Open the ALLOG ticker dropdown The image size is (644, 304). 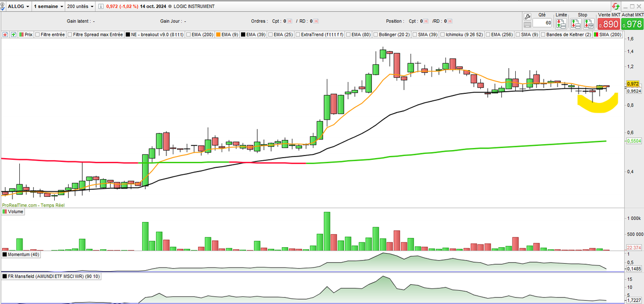click(x=19, y=6)
